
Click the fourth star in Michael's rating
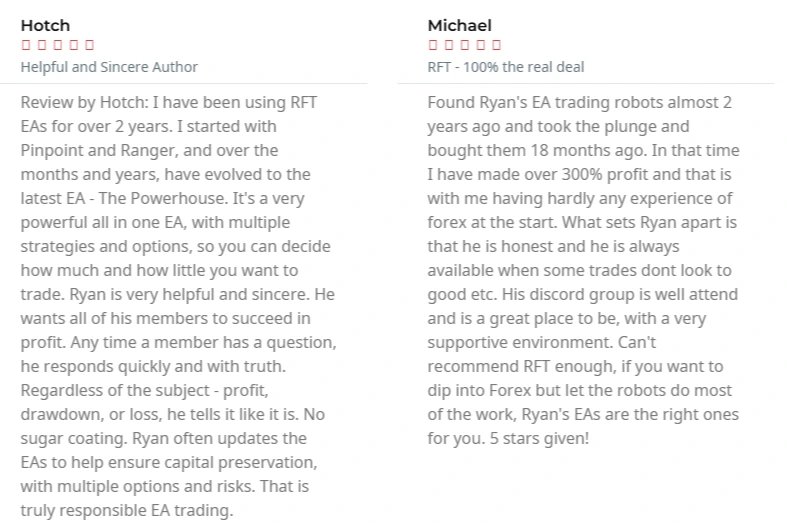[x=481, y=45]
